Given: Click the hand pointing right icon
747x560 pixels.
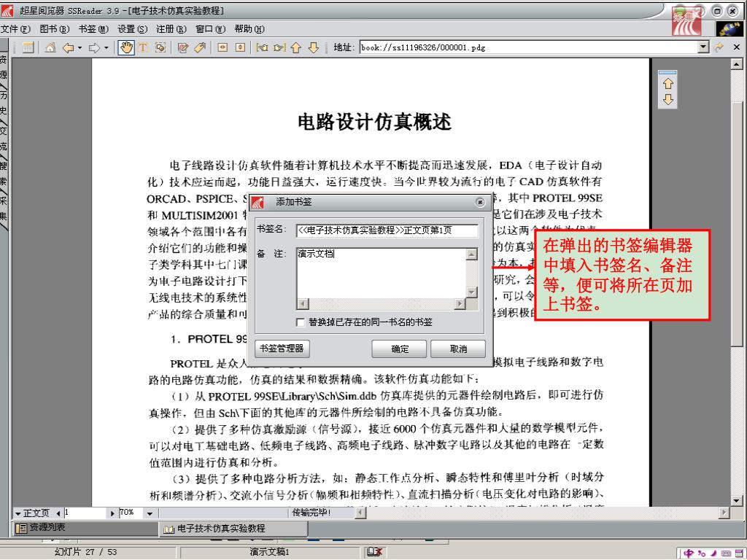Looking at the screenshot, I should 279,47.
